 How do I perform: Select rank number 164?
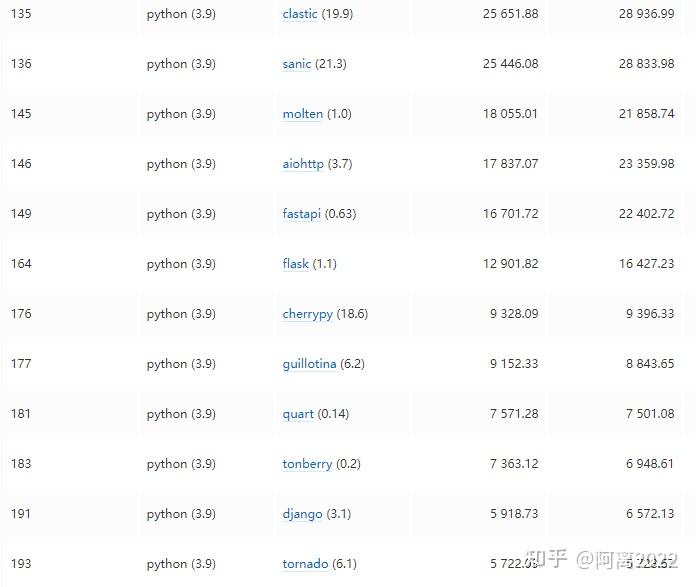tap(21, 264)
